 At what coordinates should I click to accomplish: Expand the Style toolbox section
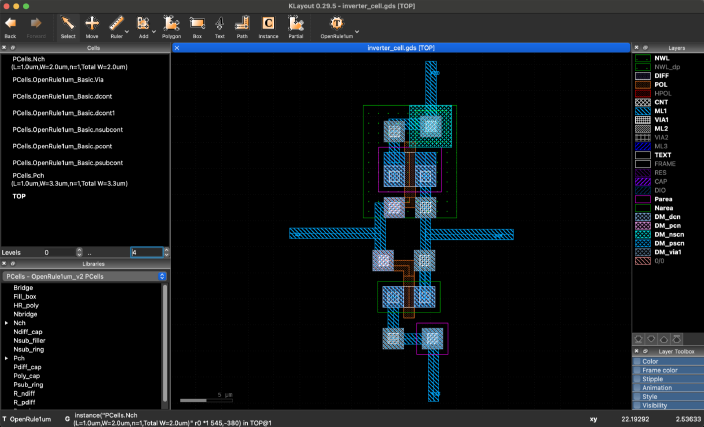pos(668,396)
